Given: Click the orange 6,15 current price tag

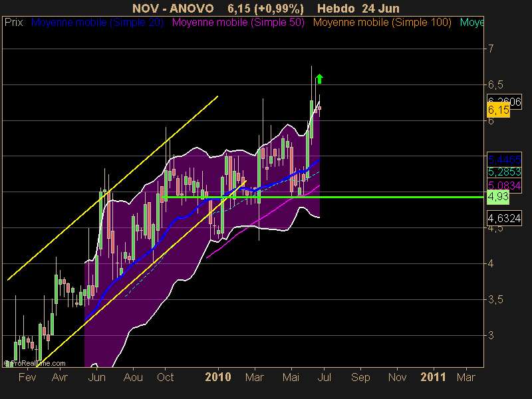Looking at the screenshot, I should click(x=498, y=110).
